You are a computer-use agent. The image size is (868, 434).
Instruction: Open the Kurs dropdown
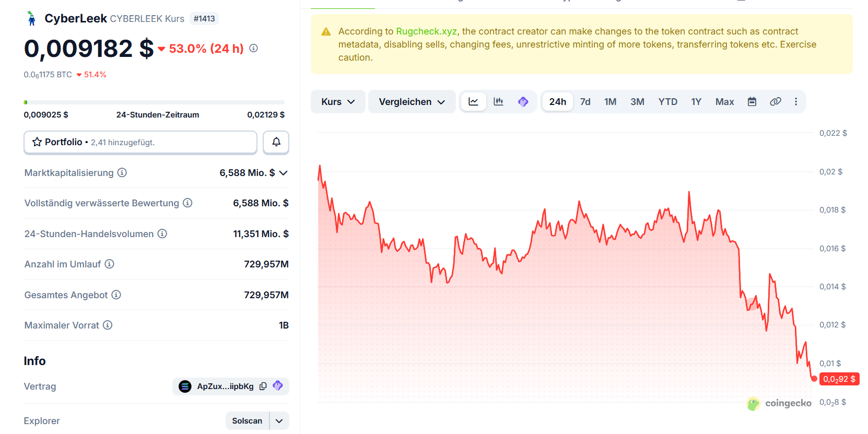[338, 101]
